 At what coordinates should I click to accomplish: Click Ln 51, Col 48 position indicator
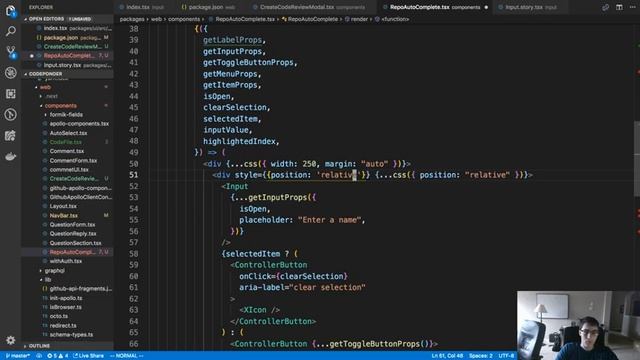(x=447, y=356)
